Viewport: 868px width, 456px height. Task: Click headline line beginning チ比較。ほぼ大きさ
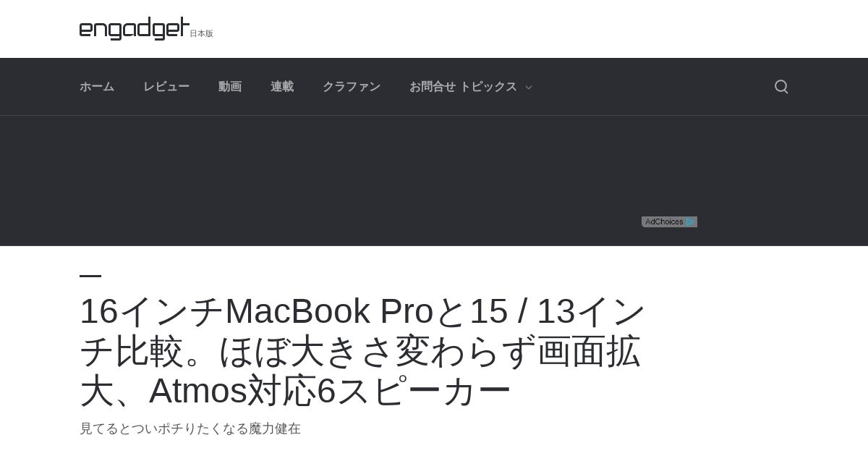(x=360, y=352)
